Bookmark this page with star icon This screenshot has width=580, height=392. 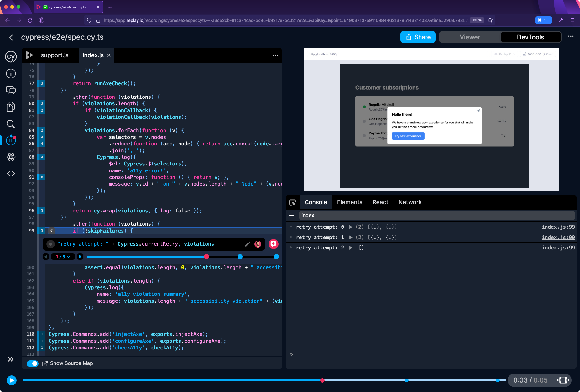(490, 20)
